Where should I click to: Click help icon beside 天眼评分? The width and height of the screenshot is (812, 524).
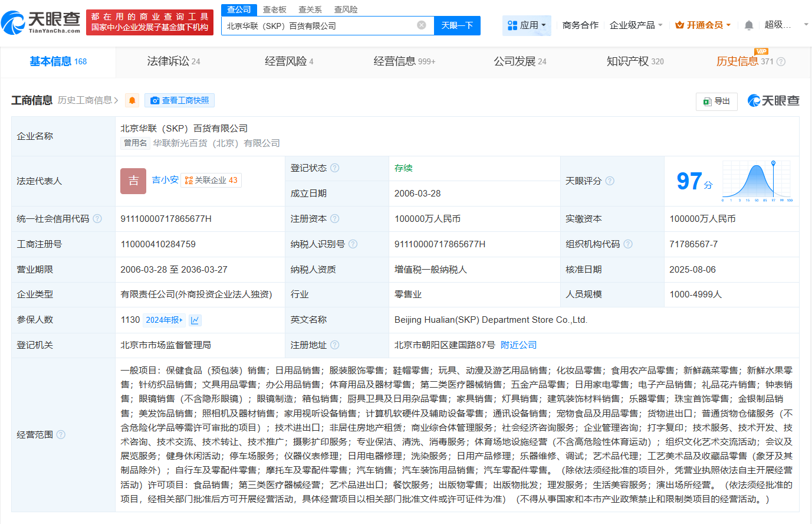pyautogui.click(x=610, y=181)
